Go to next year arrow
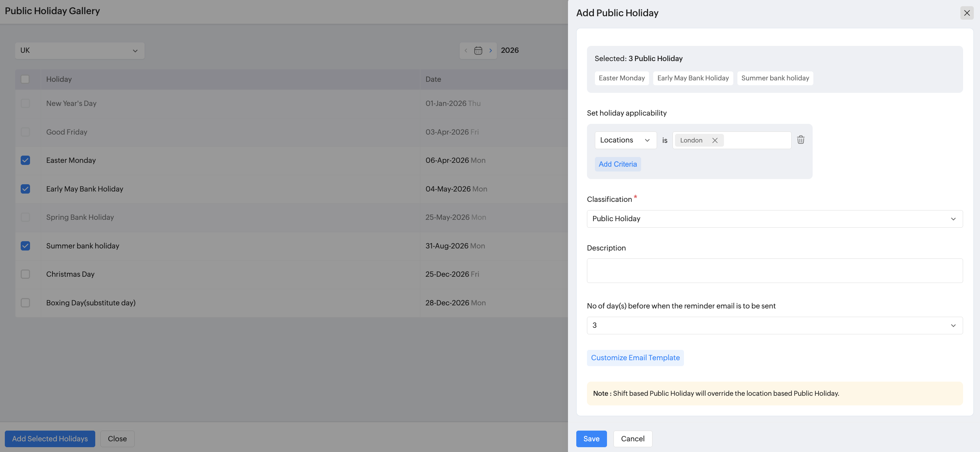Viewport: 980px width, 452px height. [x=490, y=51]
